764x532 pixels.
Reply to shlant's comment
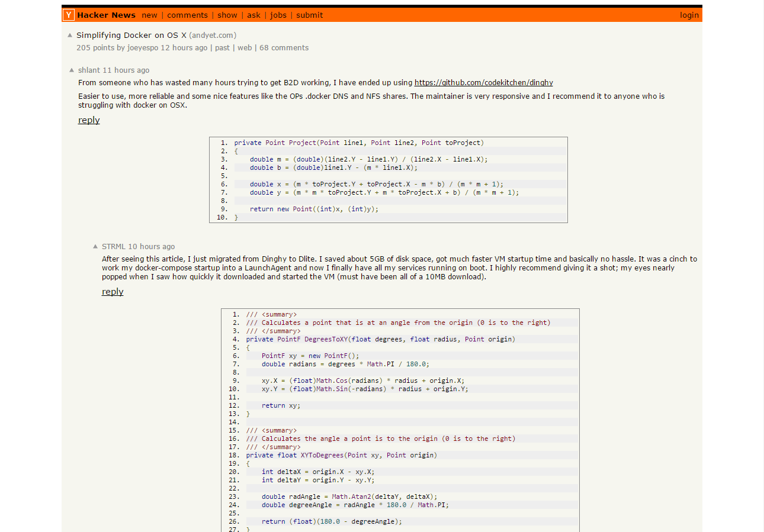(89, 120)
